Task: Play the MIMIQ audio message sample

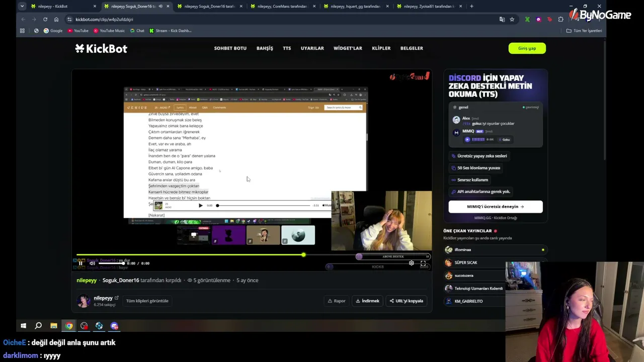Action: (467, 139)
